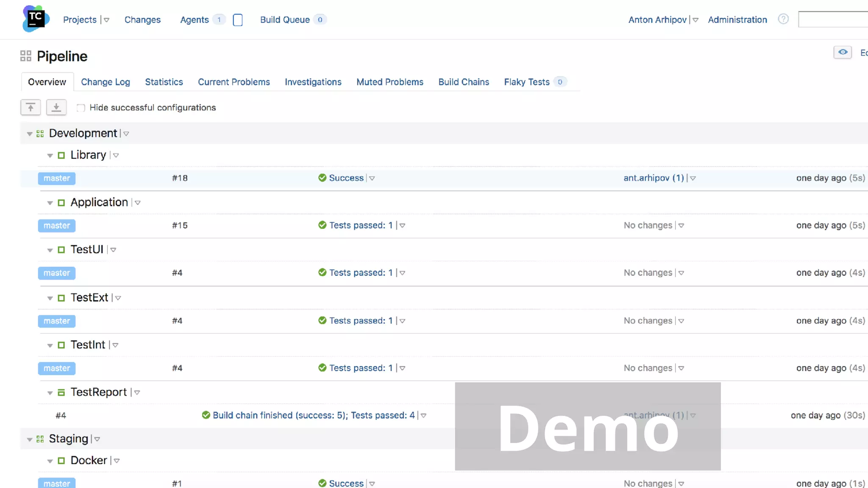Click the search input field at top right
This screenshot has height=488, width=868.
(x=833, y=19)
